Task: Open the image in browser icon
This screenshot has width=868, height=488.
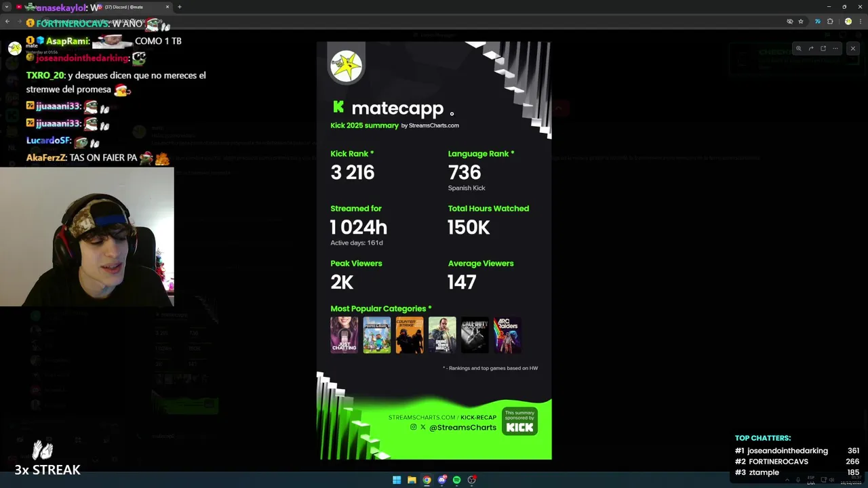Action: click(823, 48)
